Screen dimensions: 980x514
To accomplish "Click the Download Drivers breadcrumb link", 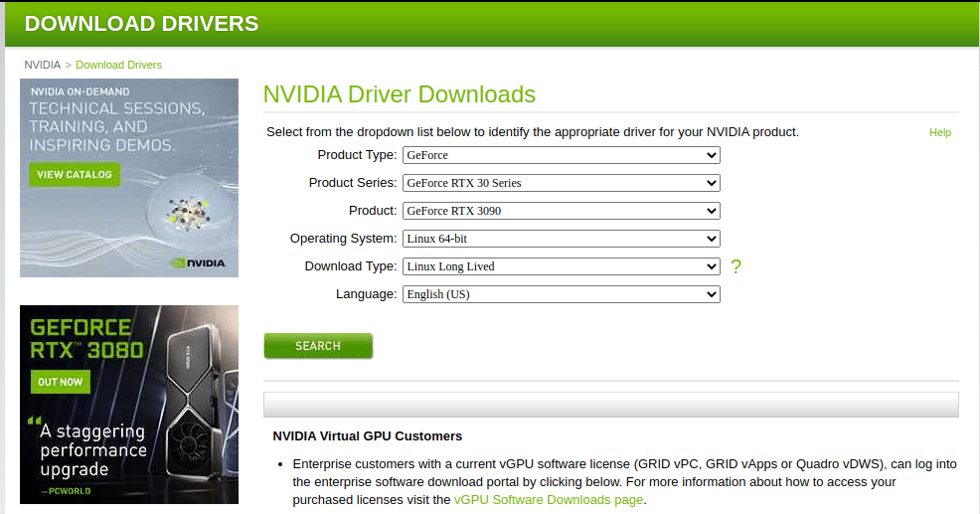I will [x=118, y=65].
